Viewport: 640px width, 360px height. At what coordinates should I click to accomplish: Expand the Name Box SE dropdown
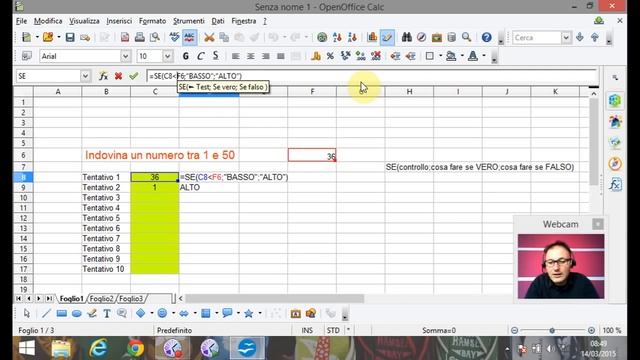pos(85,76)
